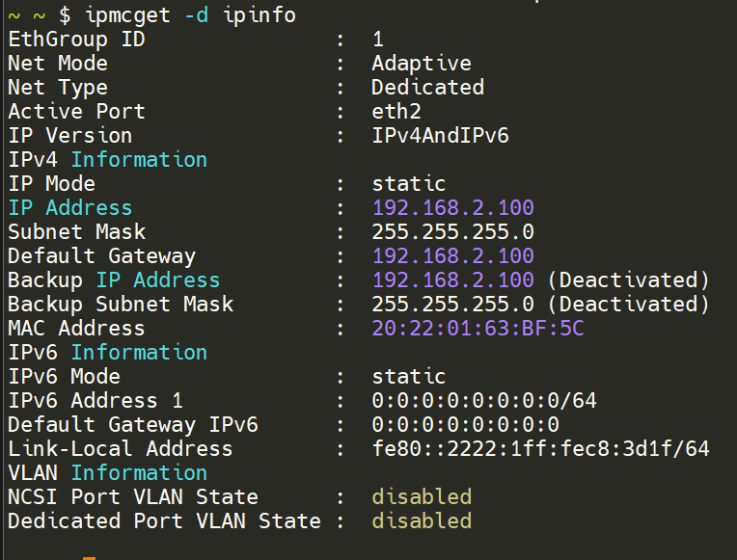Click the IP Version value IPv4AndIPv6

click(x=440, y=136)
